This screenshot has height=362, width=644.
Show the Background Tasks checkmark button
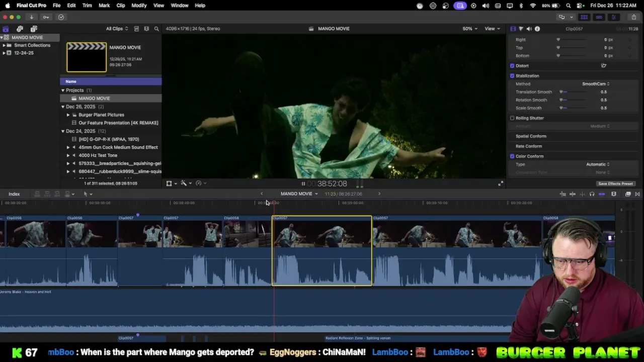click(x=61, y=17)
